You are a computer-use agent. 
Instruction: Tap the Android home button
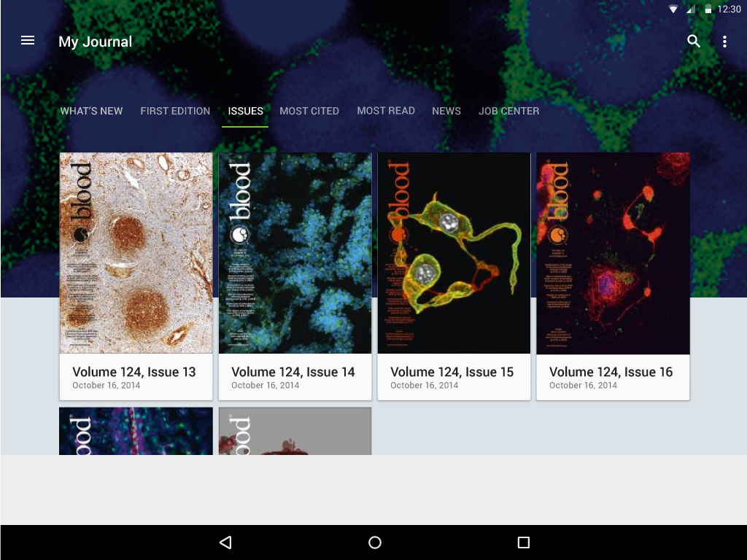pos(375,542)
